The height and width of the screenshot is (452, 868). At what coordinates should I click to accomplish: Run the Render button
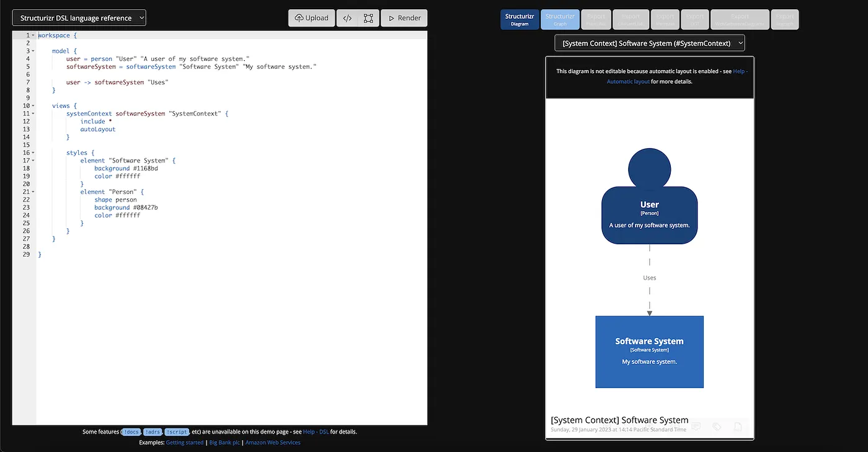coord(404,18)
